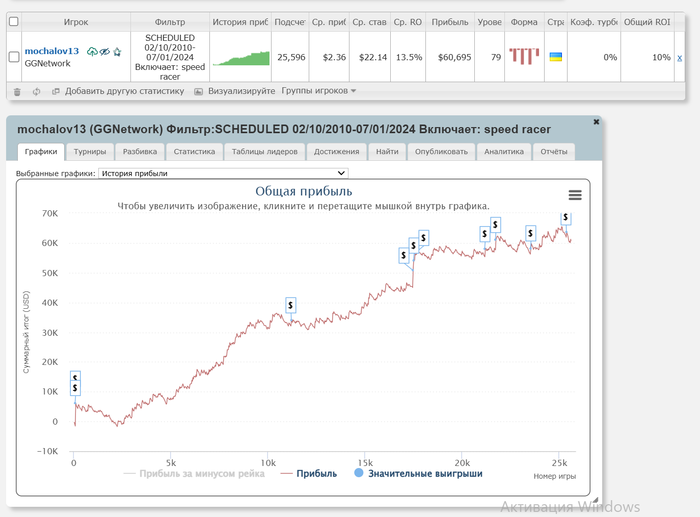Close the mochalov13 graph panel
Viewport: 700px width, 517px height.
pos(596,121)
